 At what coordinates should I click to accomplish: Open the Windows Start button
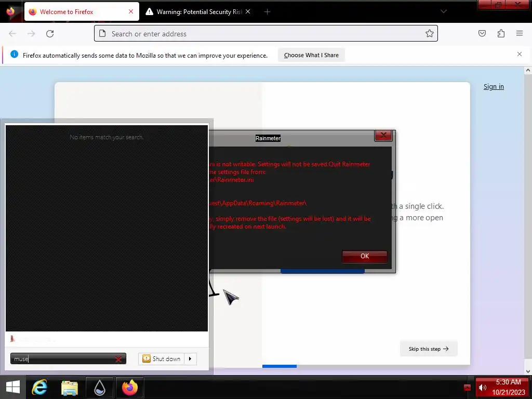tap(13, 388)
